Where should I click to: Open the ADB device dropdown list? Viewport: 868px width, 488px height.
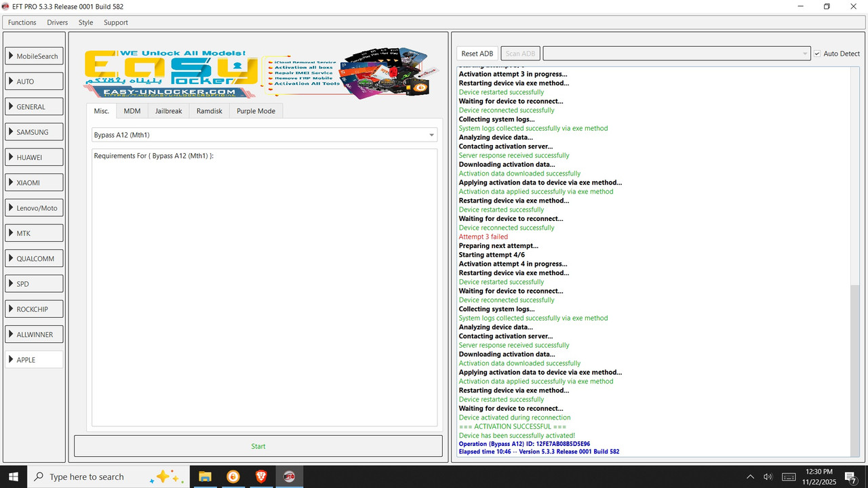(676, 54)
